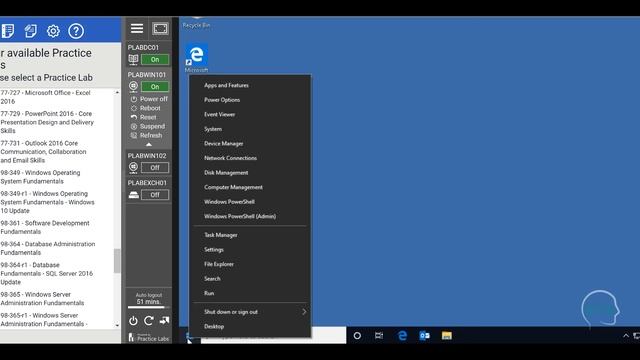Click the lab list scroll up arrow
The image size is (640, 360).
117,93
